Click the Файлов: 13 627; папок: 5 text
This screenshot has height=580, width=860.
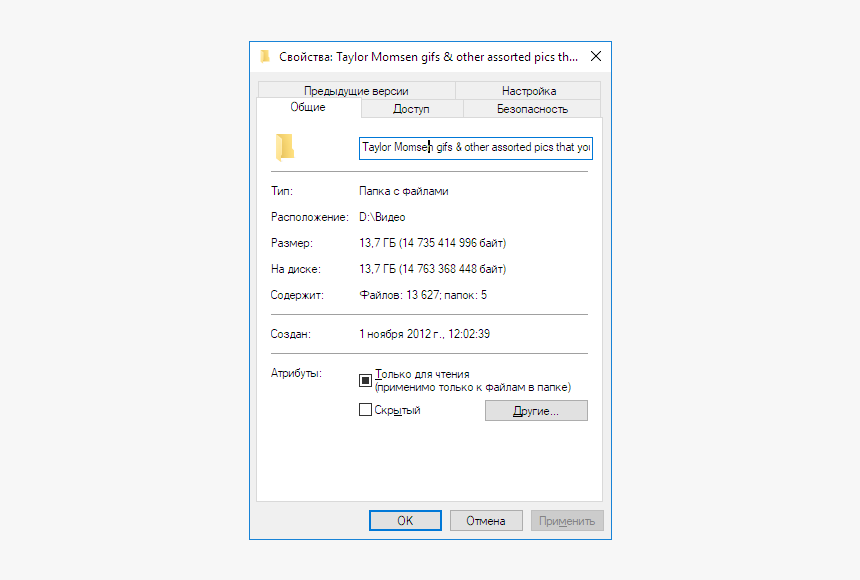click(423, 295)
